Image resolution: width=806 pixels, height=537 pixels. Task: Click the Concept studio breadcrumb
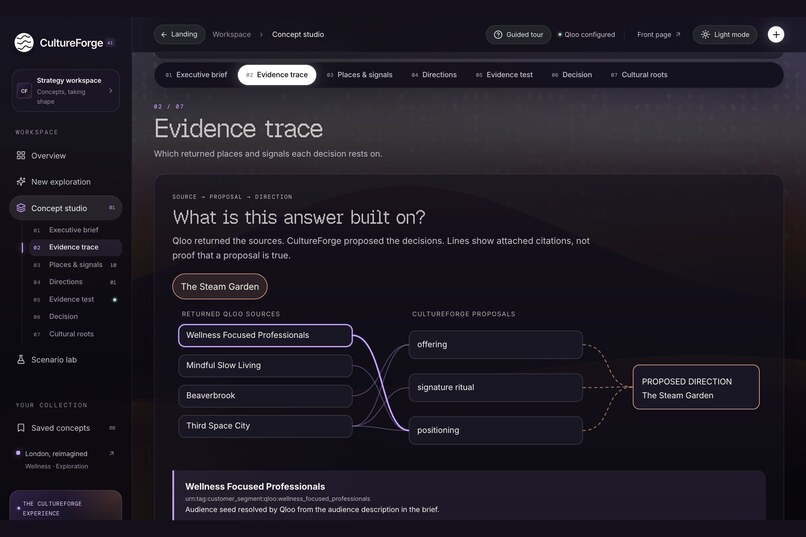[298, 34]
